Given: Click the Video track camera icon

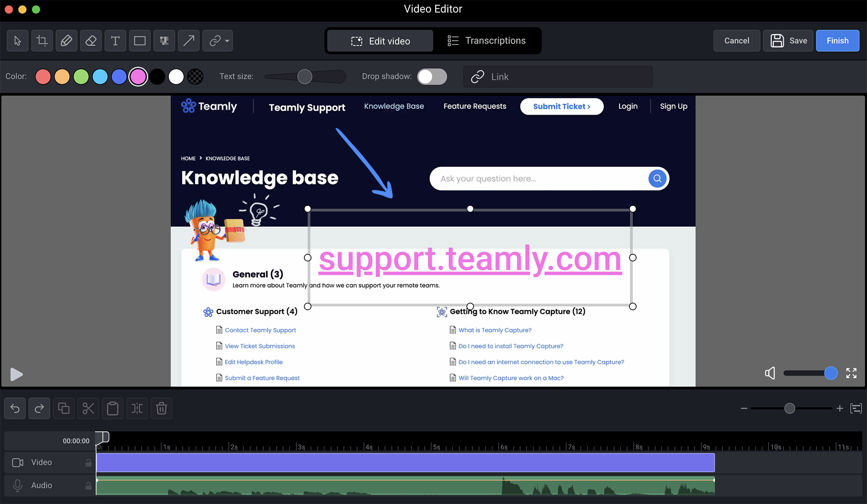Looking at the screenshot, I should coord(18,463).
